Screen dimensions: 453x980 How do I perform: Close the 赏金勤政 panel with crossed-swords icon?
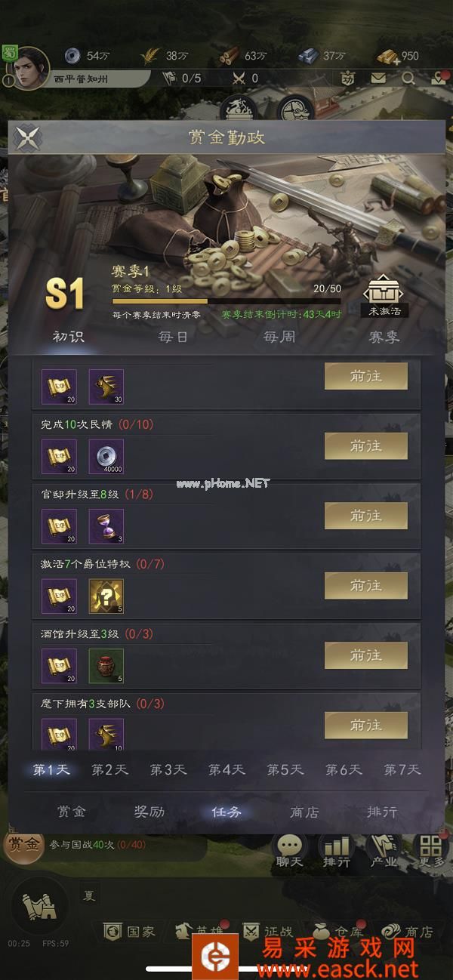[x=28, y=137]
